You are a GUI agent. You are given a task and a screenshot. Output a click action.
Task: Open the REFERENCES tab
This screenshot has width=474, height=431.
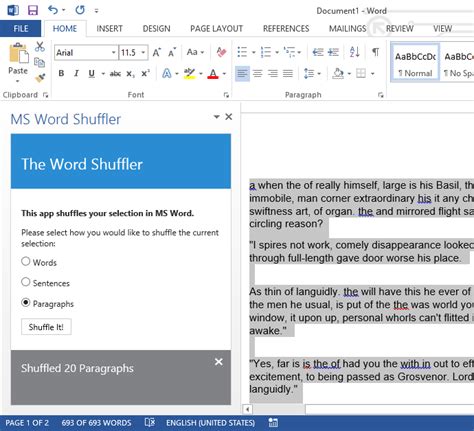click(x=286, y=29)
